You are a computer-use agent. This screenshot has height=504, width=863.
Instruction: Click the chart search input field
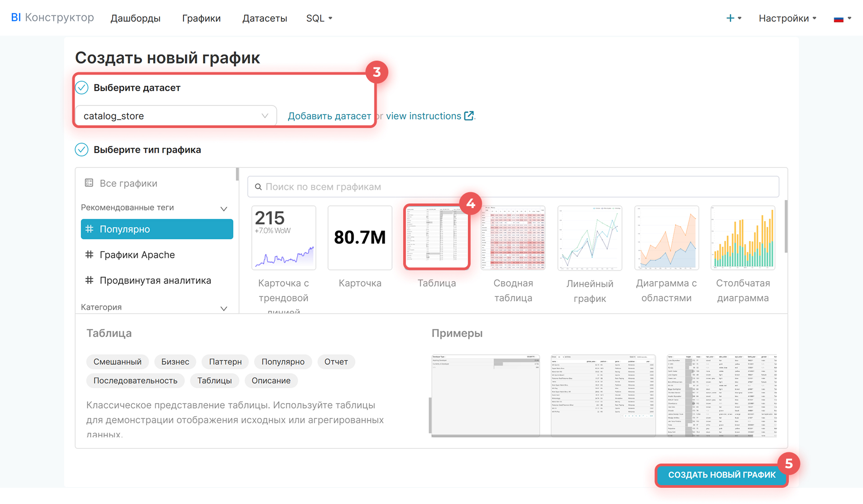[x=512, y=187]
